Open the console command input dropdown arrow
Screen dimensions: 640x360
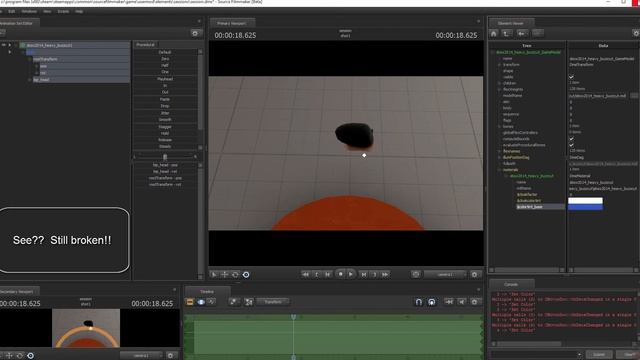point(579,355)
